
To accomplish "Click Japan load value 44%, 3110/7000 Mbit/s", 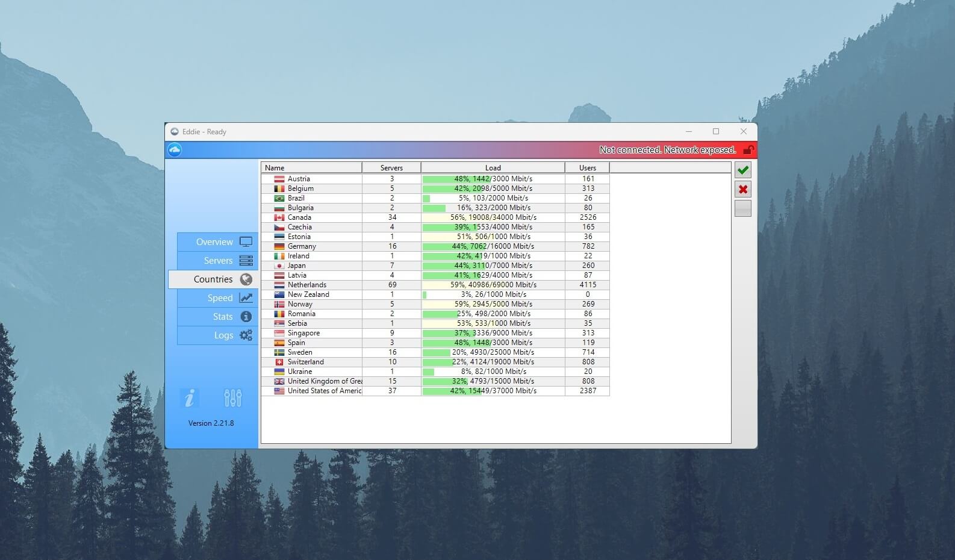I will (x=493, y=266).
